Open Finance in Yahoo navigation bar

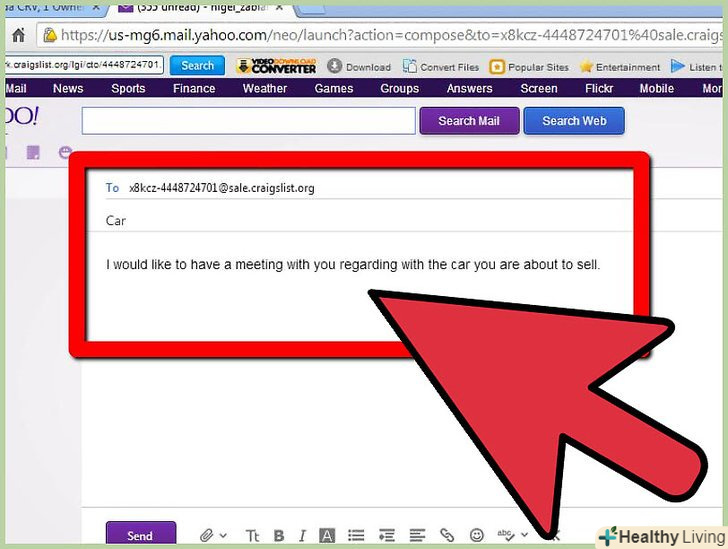pyautogui.click(x=194, y=88)
